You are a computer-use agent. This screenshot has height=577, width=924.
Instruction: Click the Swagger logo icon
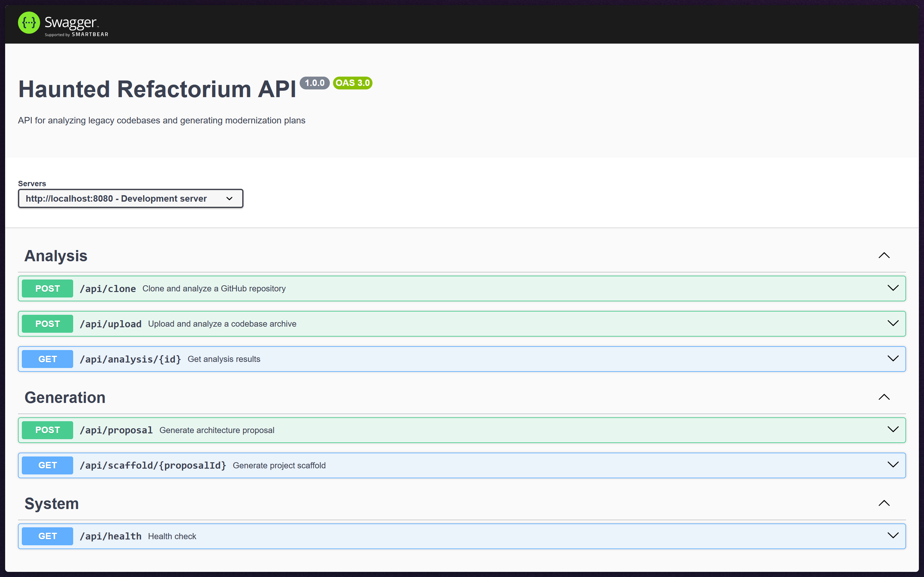click(x=29, y=23)
